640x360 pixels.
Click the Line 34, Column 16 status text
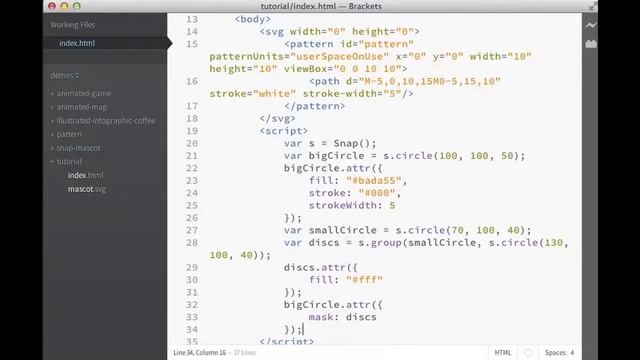[200, 353]
